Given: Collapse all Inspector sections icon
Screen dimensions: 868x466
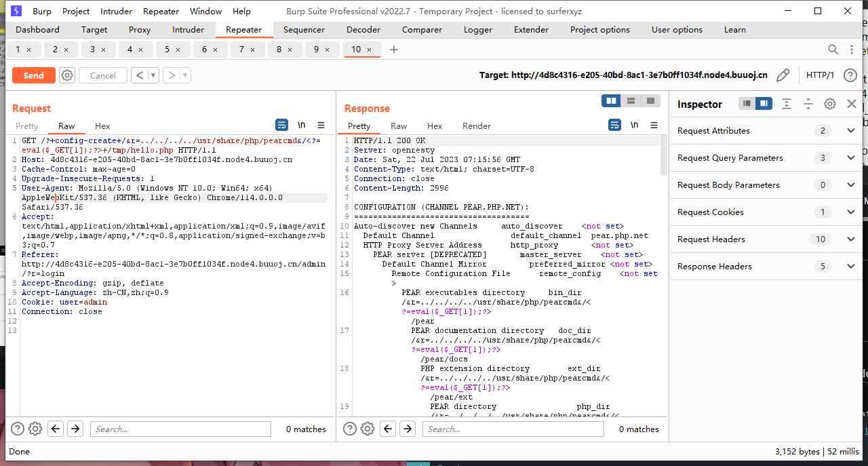Looking at the screenshot, I should tap(808, 104).
